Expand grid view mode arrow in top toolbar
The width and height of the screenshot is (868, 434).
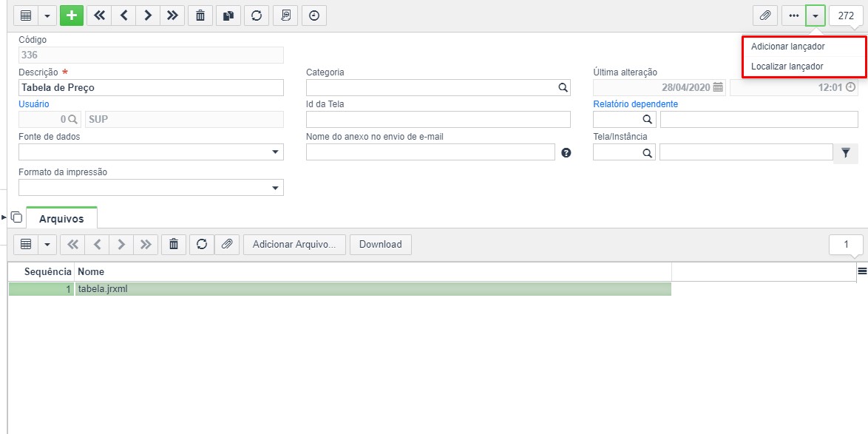pyautogui.click(x=47, y=16)
